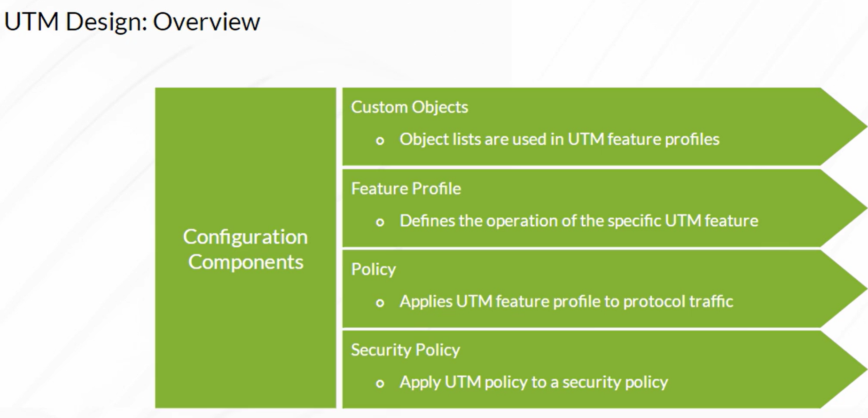Select the 'Configuration Components' green box

tap(246, 248)
